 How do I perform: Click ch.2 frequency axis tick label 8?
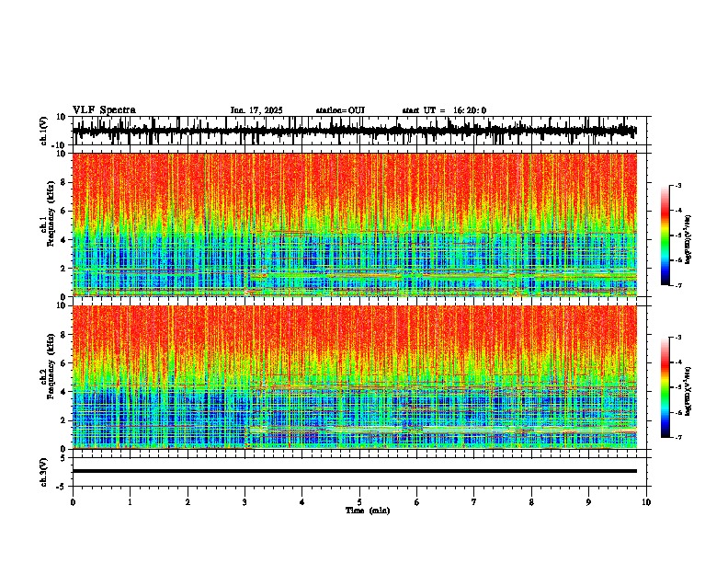(63, 335)
